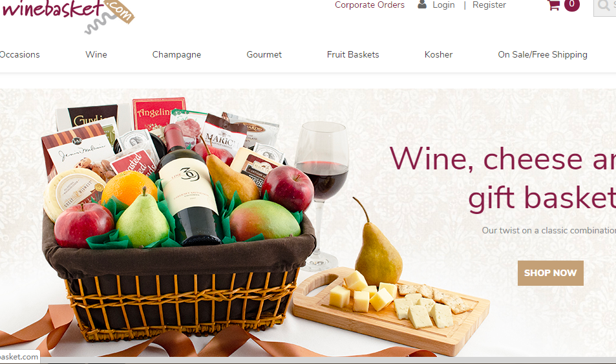Open the Champagne menu
This screenshot has width=616, height=364.
[x=176, y=55]
